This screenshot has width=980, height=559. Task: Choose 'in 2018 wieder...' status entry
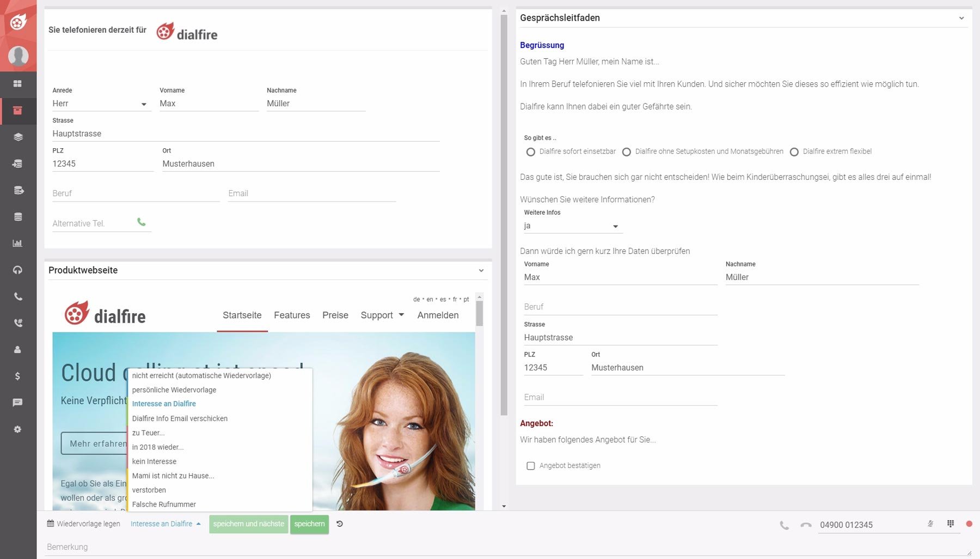coord(220,447)
